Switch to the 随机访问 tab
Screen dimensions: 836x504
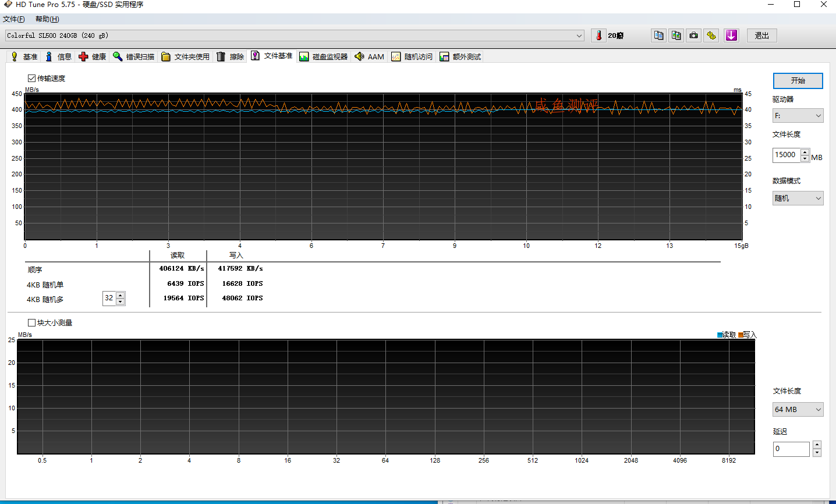[x=412, y=56]
